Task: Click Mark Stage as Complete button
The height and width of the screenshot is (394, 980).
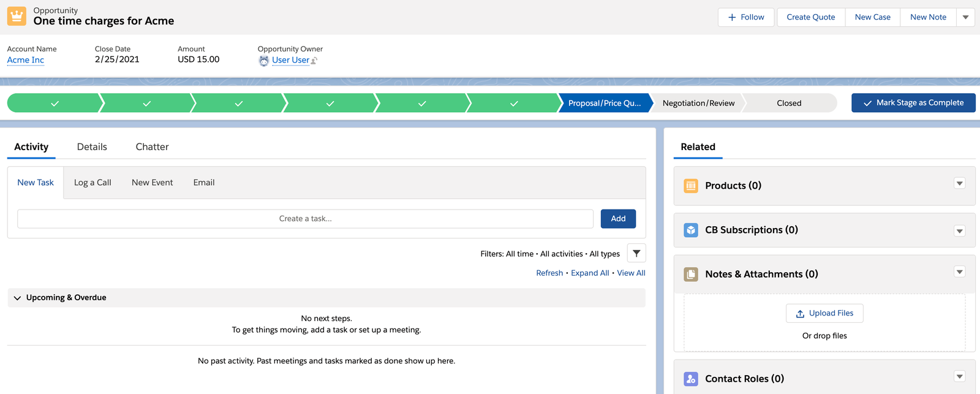Action: pos(913,103)
